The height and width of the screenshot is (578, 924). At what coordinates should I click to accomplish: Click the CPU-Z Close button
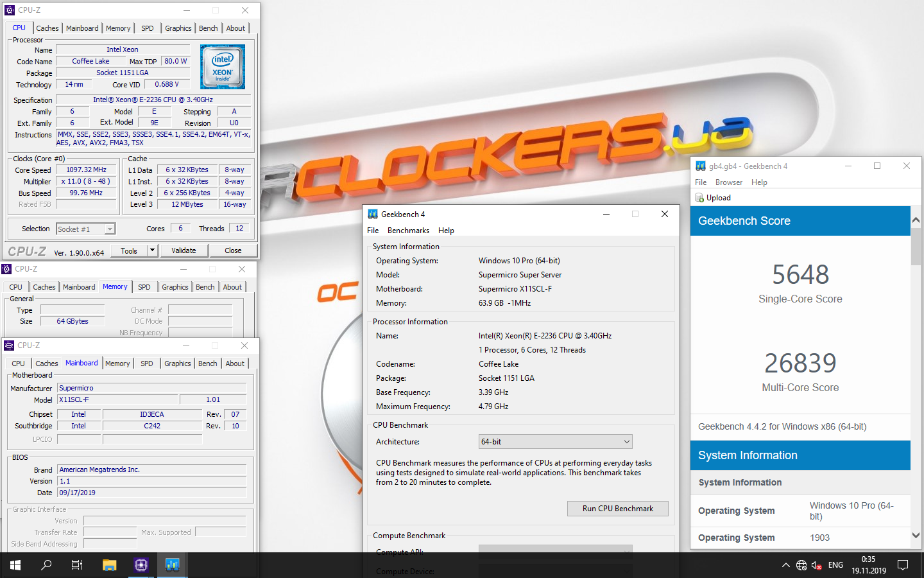[233, 250]
